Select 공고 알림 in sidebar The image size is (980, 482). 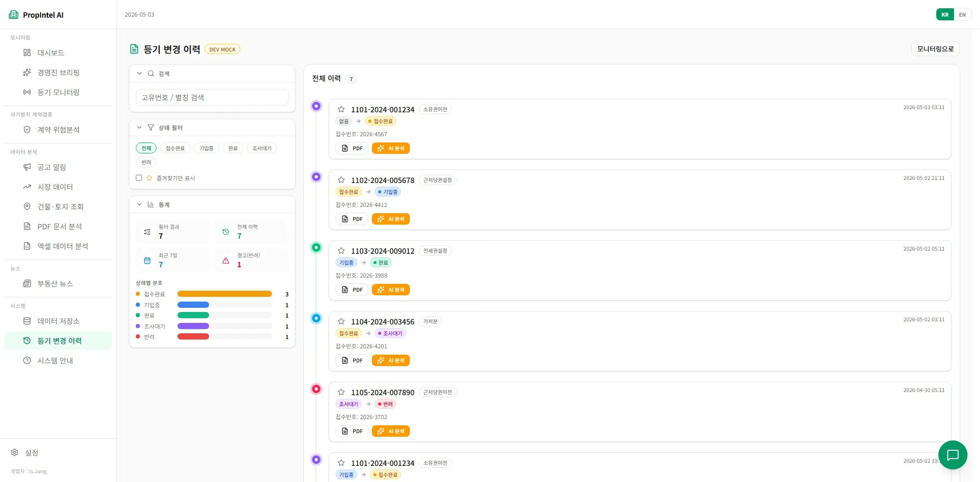(x=58, y=167)
